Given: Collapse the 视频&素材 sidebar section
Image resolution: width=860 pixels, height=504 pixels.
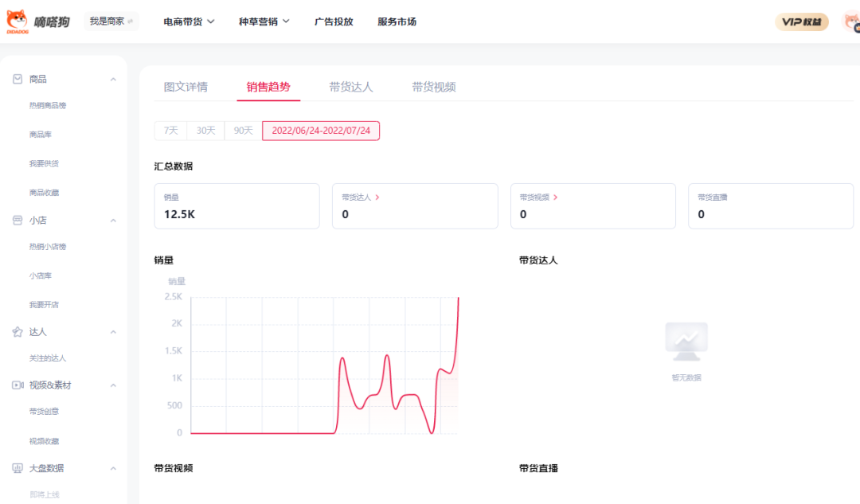Looking at the screenshot, I should tap(113, 385).
